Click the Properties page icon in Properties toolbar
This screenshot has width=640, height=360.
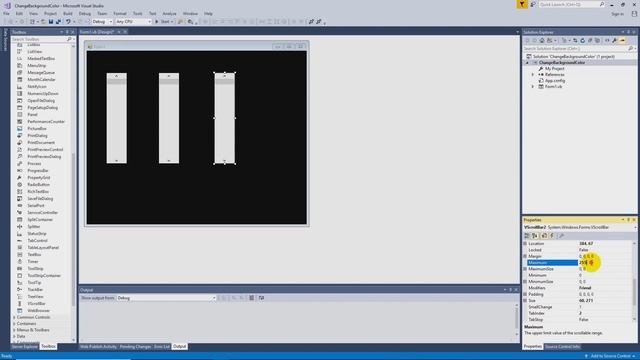[561, 236]
